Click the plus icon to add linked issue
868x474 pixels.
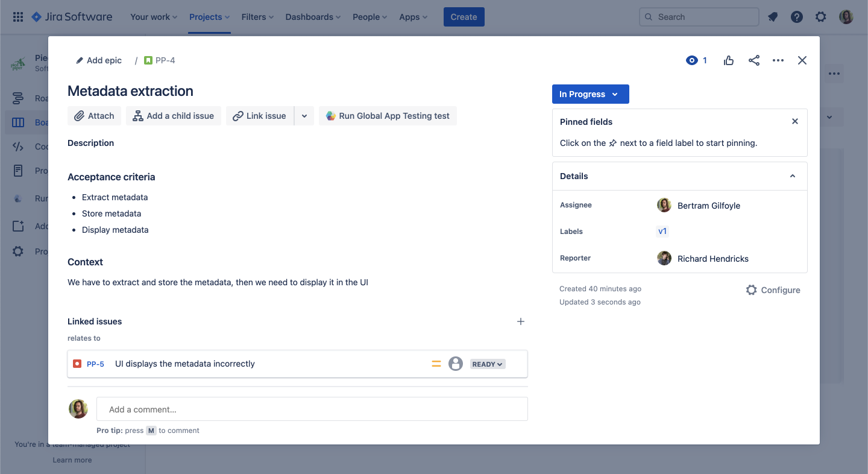(521, 321)
